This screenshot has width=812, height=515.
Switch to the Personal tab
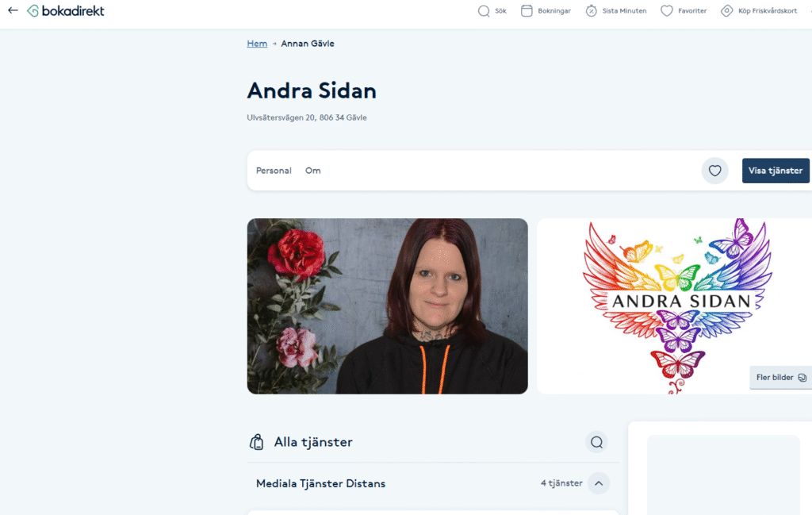click(274, 171)
